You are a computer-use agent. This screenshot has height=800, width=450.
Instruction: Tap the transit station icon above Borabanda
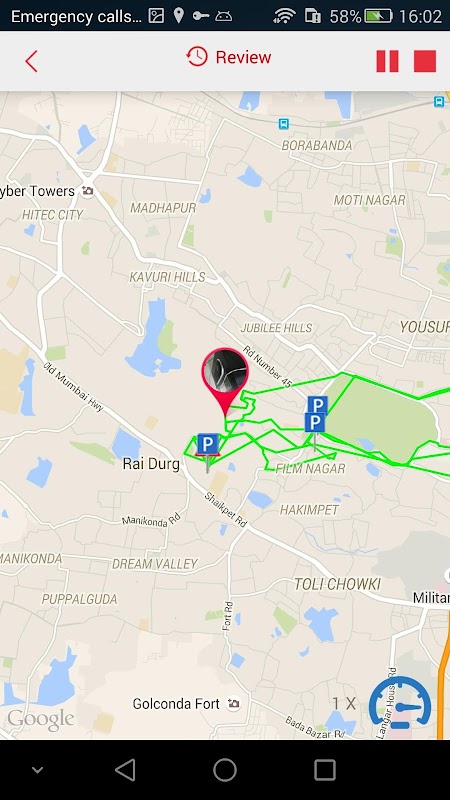pos(284,123)
